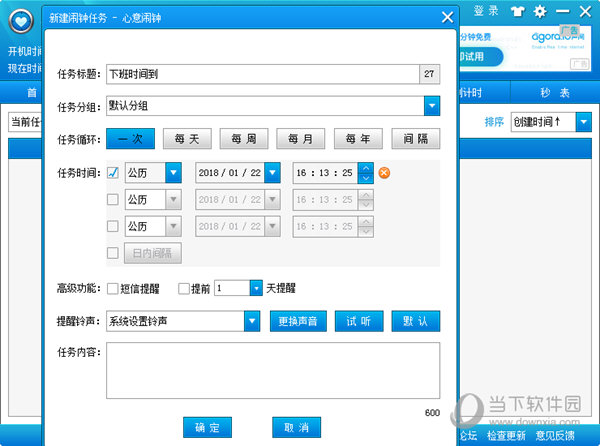Enable the third task time row checkbox
Screen dimensions: 600x446
click(113, 226)
